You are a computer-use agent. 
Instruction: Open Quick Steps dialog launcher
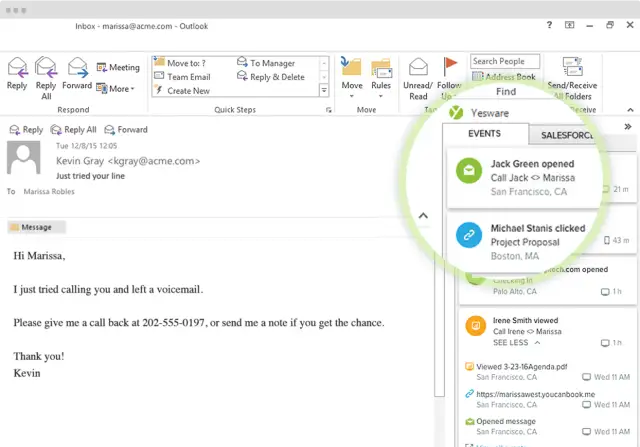coord(329,110)
